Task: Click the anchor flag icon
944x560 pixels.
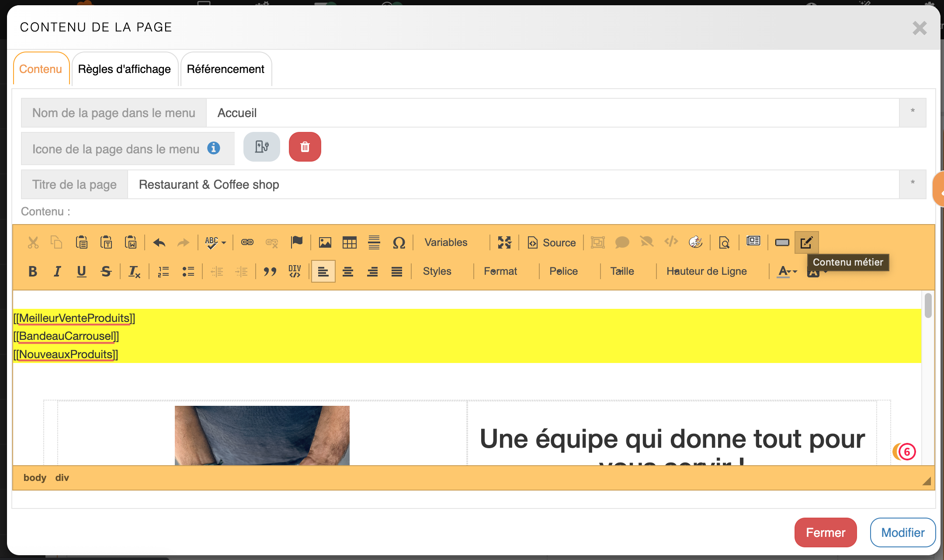Action: click(297, 242)
